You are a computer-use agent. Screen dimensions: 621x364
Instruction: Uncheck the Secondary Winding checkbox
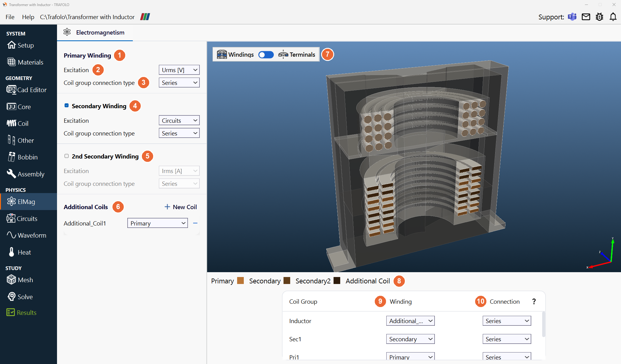pyautogui.click(x=66, y=105)
